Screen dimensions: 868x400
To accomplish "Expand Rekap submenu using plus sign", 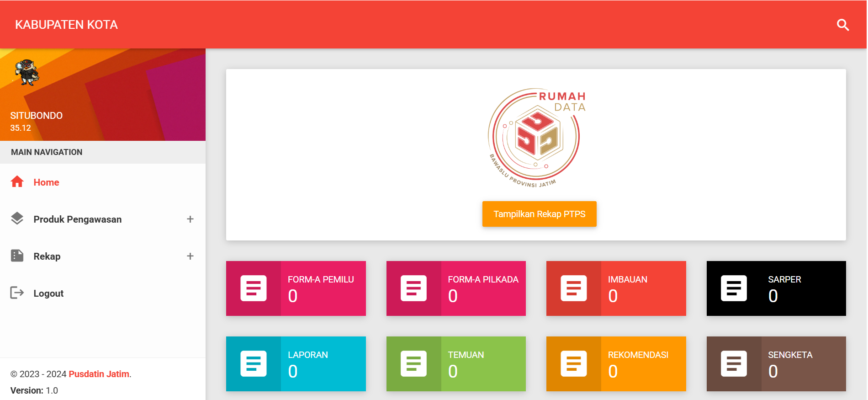I will tap(190, 256).
